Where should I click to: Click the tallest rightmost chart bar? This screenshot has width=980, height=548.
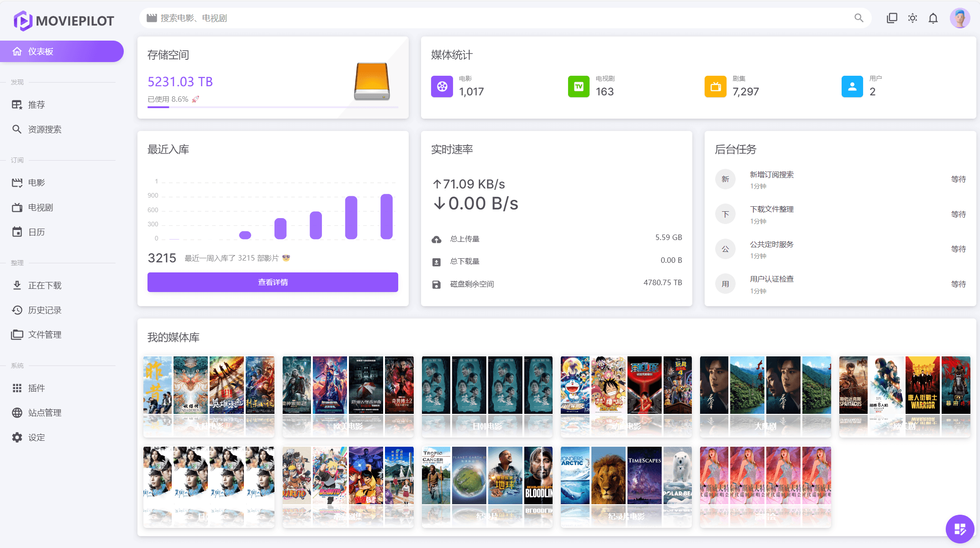tap(386, 216)
